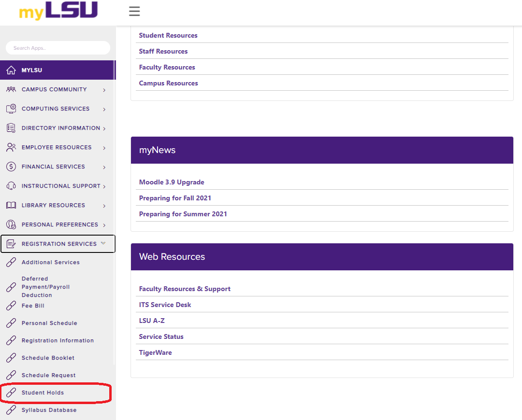Open the Fee Bill link
This screenshot has height=420, width=522.
(x=33, y=306)
